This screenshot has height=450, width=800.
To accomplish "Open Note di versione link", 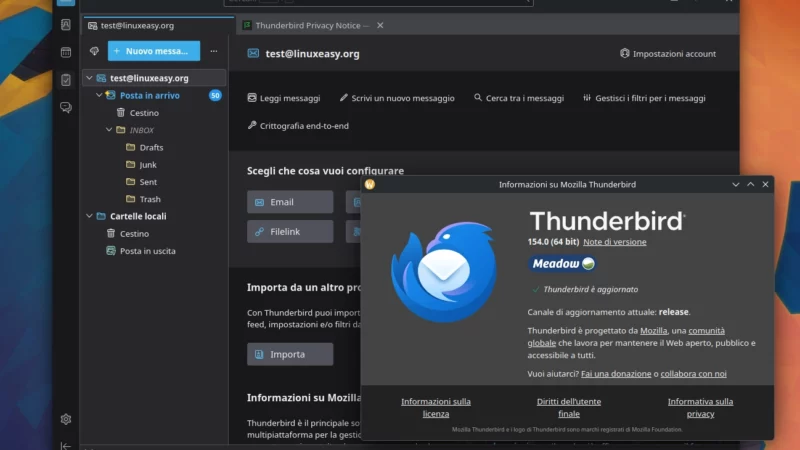I will tap(615, 242).
